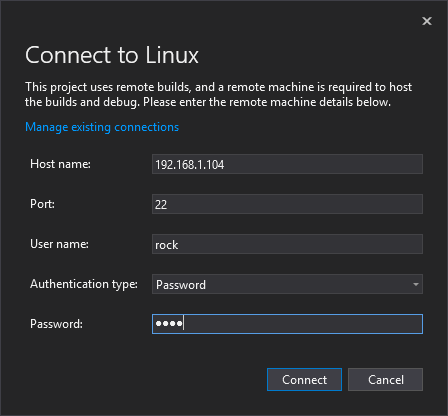The width and height of the screenshot is (448, 416).
Task: Click the 'Port:' label
Action: pyautogui.click(x=42, y=204)
